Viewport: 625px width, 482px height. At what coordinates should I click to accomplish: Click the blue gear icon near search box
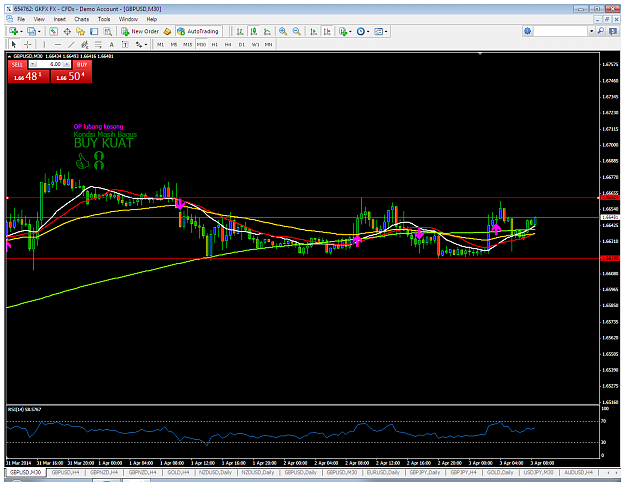pos(527,31)
